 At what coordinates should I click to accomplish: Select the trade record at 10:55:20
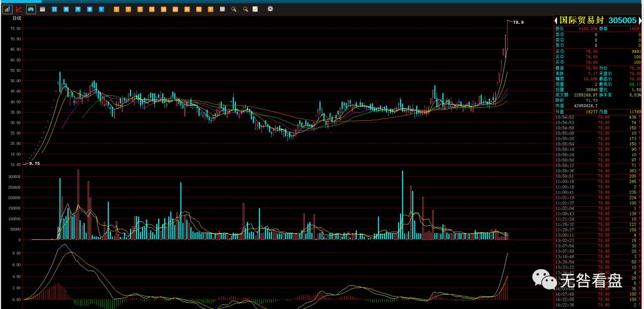(x=597, y=139)
